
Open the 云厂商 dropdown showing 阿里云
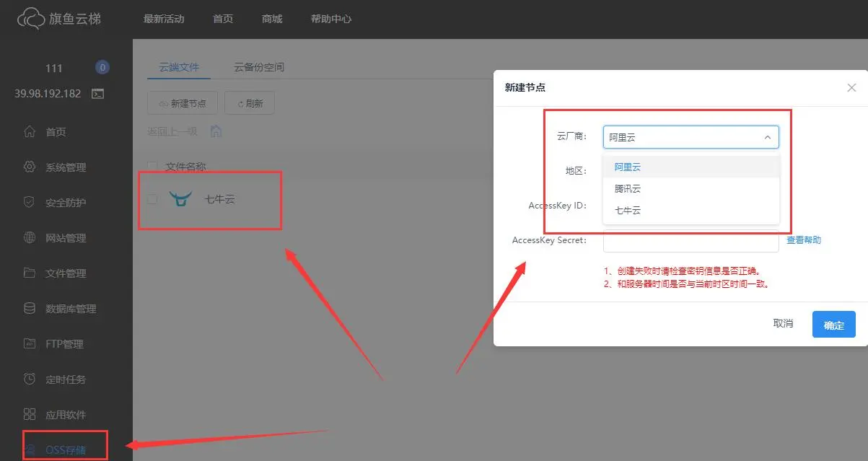coord(691,137)
